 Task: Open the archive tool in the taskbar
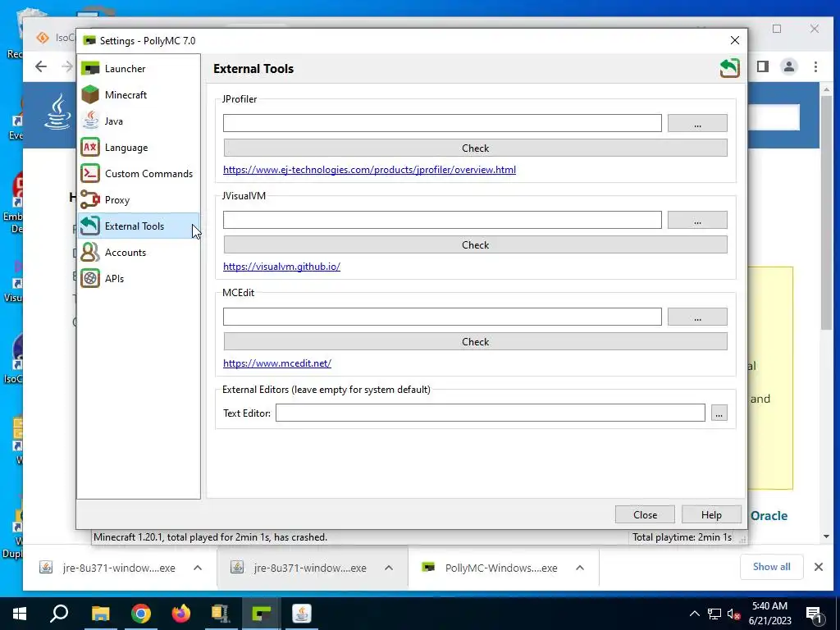[221, 614]
